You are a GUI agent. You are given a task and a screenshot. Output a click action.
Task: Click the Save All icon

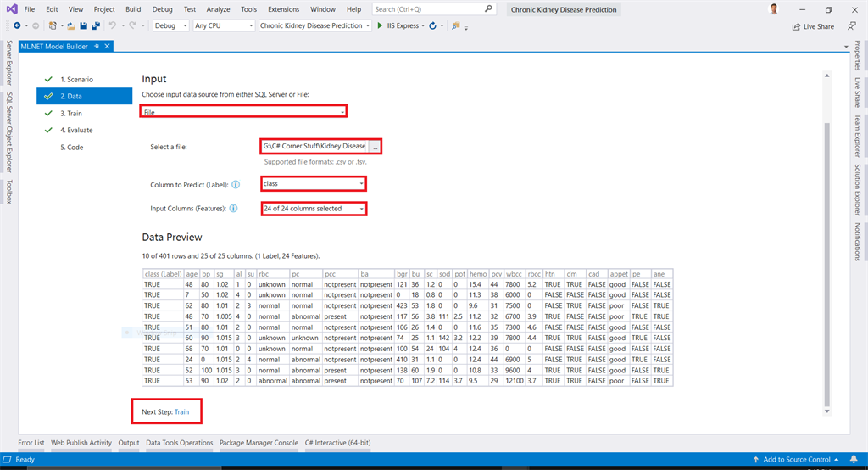pos(96,25)
